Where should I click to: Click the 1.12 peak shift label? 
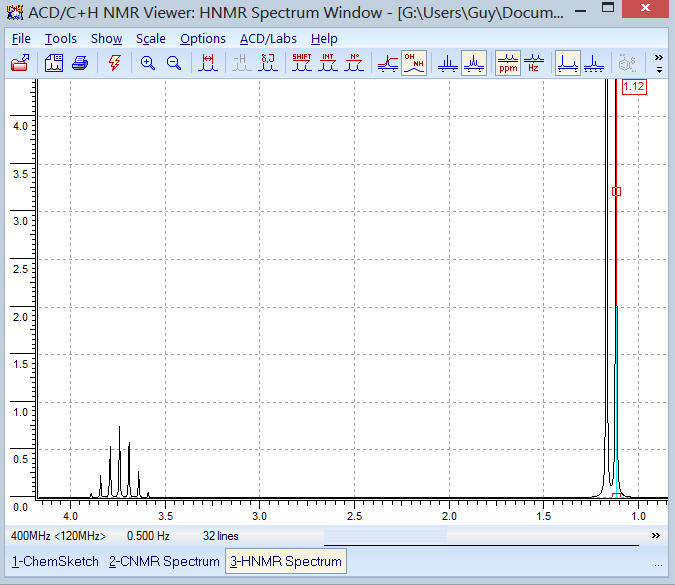click(634, 87)
